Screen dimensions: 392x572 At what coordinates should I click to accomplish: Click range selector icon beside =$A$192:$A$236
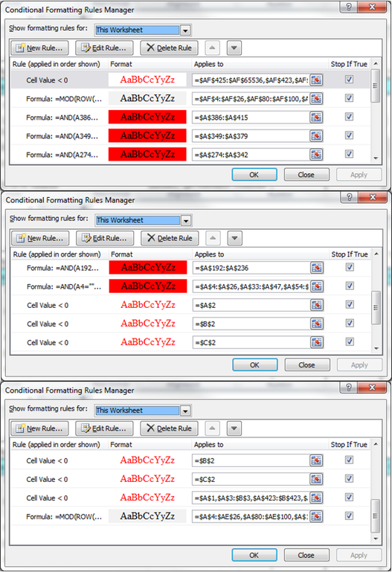click(x=317, y=268)
